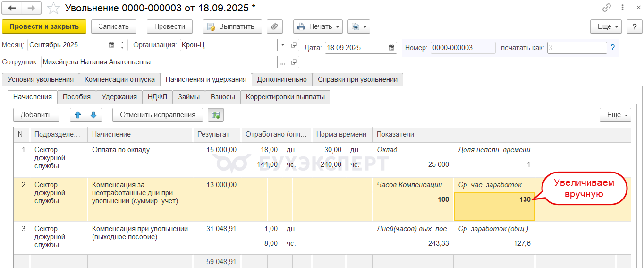Switch to Удержания sub-tab
Image resolution: width=644 pixels, height=268 pixels.
point(119,97)
